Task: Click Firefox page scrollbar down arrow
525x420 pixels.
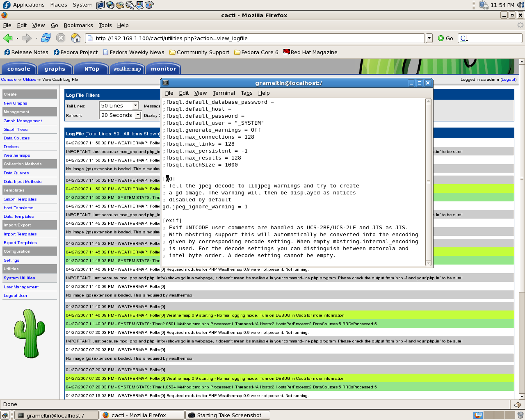Action: pos(522,397)
